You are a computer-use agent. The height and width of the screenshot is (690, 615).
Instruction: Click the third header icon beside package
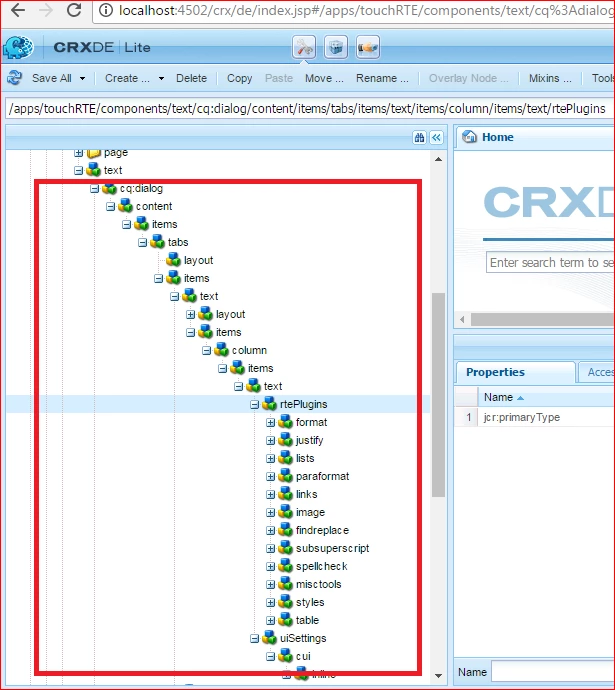coord(368,47)
